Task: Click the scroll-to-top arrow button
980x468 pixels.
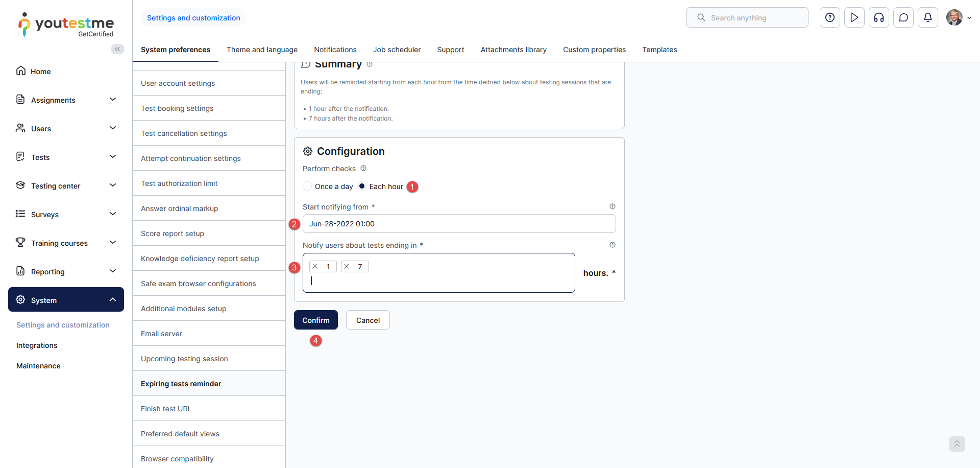Action: point(957,443)
